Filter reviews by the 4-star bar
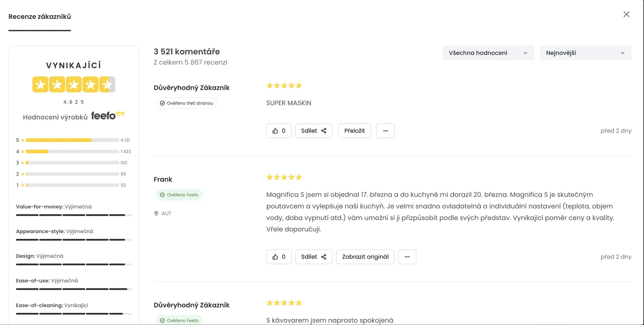Screen dimensions: 644x325 72,151
